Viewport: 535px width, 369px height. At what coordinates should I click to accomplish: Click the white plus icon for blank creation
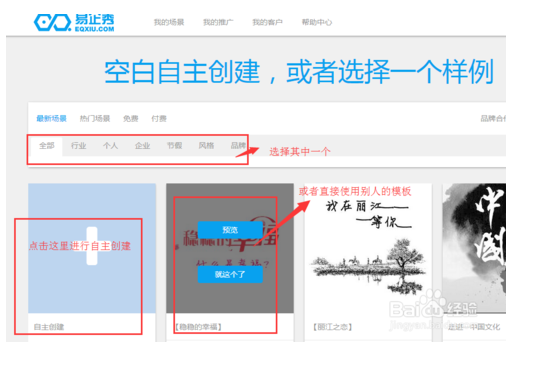click(x=92, y=246)
